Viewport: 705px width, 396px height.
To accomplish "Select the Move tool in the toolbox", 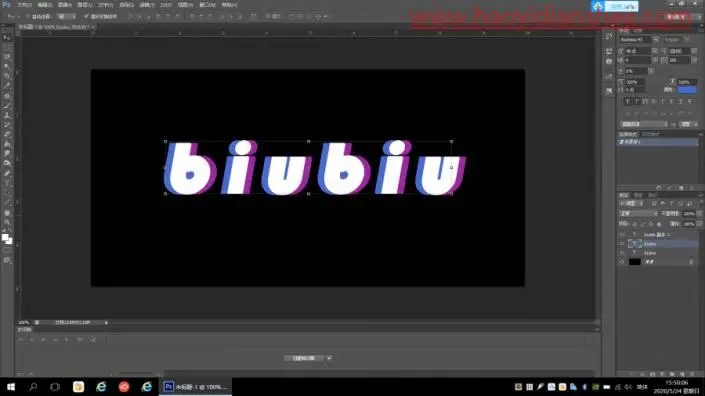I will point(7,37).
